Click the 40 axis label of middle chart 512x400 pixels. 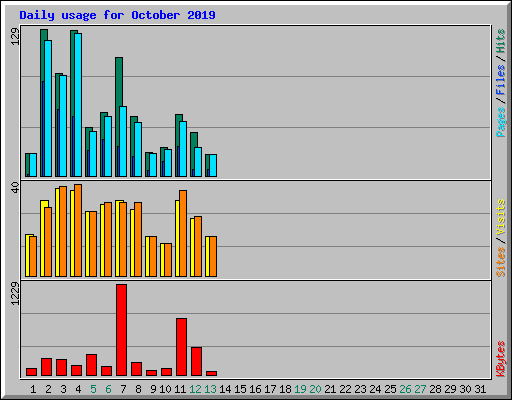15,188
